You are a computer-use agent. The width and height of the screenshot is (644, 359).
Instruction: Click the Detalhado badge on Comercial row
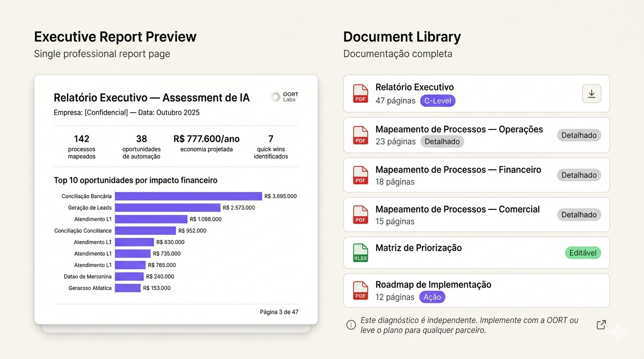tap(579, 215)
